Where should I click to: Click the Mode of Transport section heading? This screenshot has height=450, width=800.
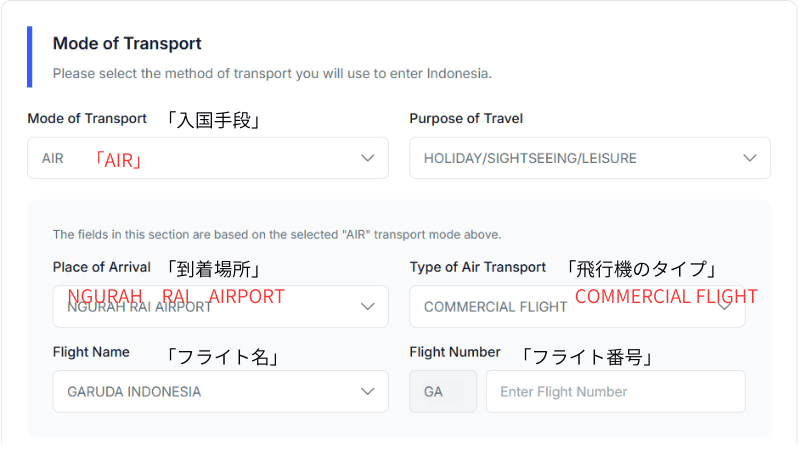127,43
